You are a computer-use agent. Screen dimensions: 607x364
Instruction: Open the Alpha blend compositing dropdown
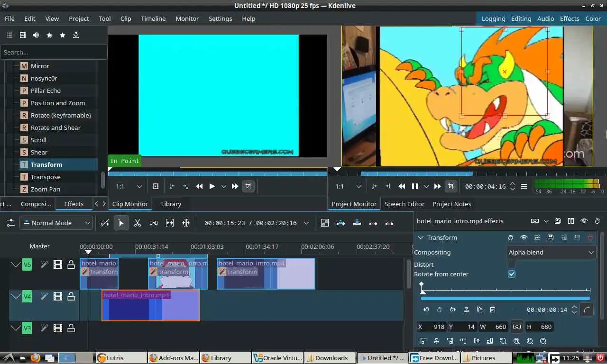pyautogui.click(x=551, y=252)
